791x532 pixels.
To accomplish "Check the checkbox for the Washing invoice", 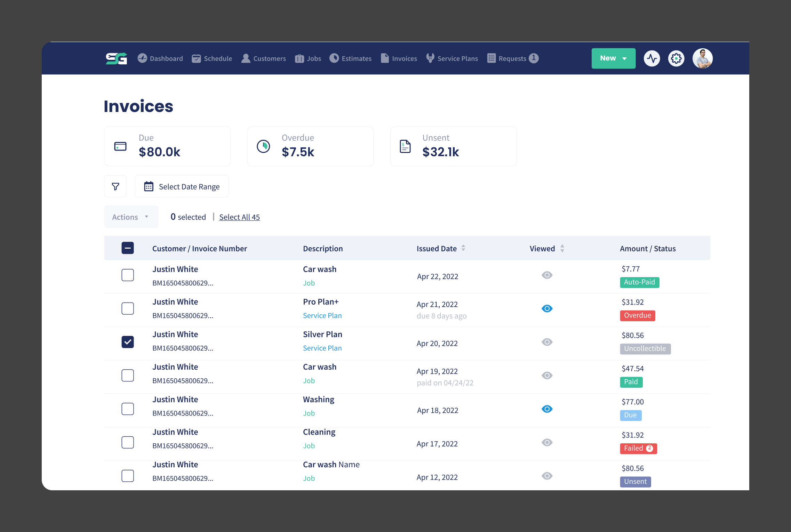I will click(x=128, y=409).
